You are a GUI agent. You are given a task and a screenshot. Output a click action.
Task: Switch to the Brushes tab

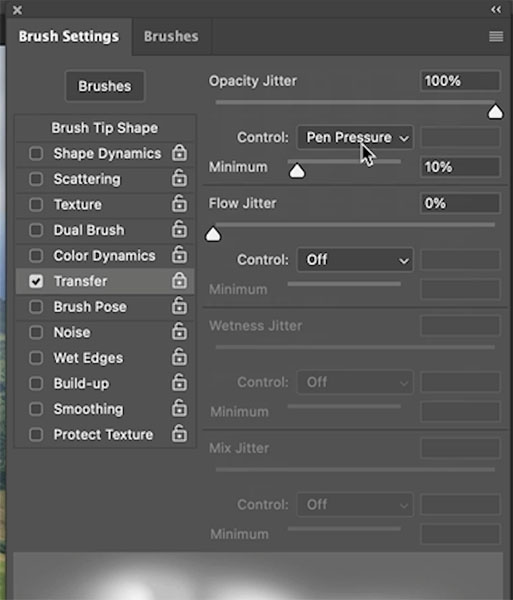pyautogui.click(x=171, y=36)
